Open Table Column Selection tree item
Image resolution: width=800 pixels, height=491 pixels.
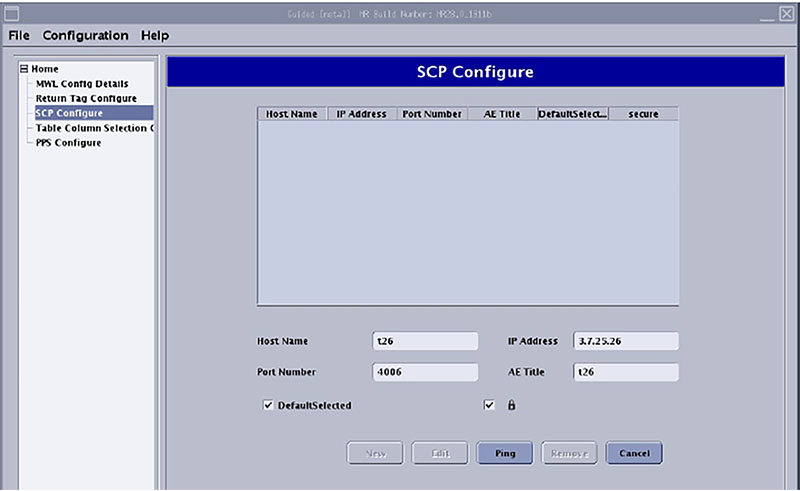pyautogui.click(x=94, y=128)
